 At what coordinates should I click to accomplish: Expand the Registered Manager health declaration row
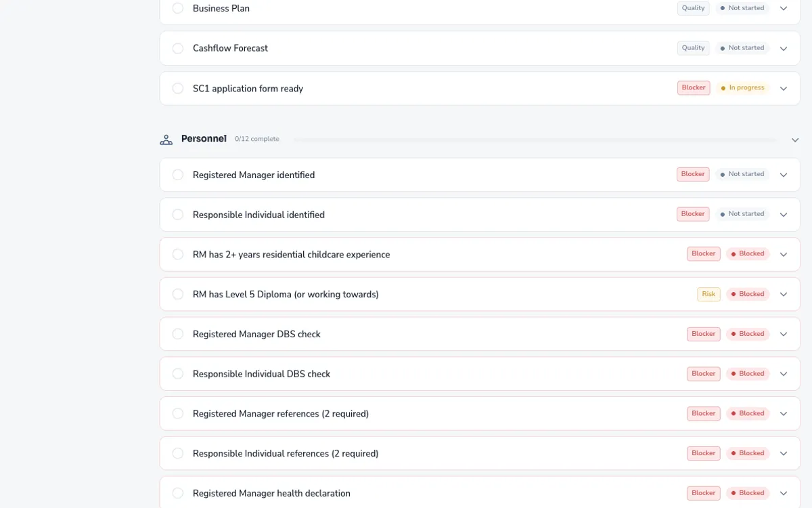(x=784, y=492)
